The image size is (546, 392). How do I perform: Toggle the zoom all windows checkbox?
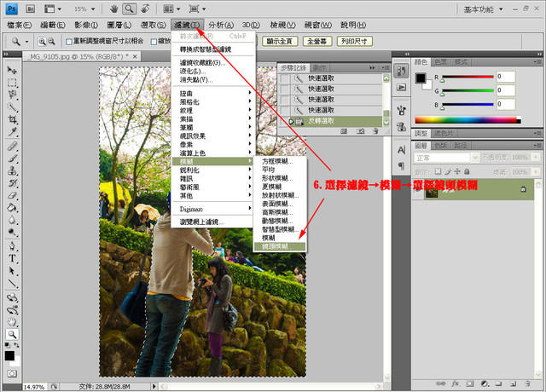click(154, 42)
